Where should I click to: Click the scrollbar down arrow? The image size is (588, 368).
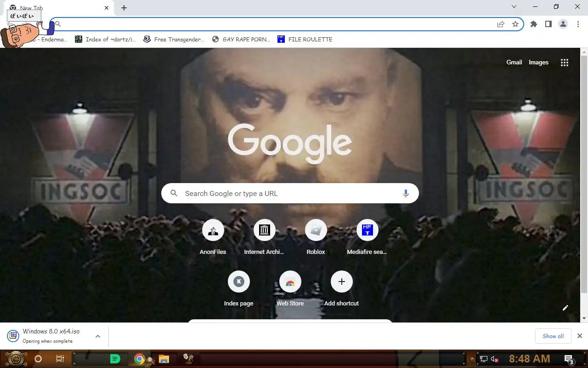584,318
